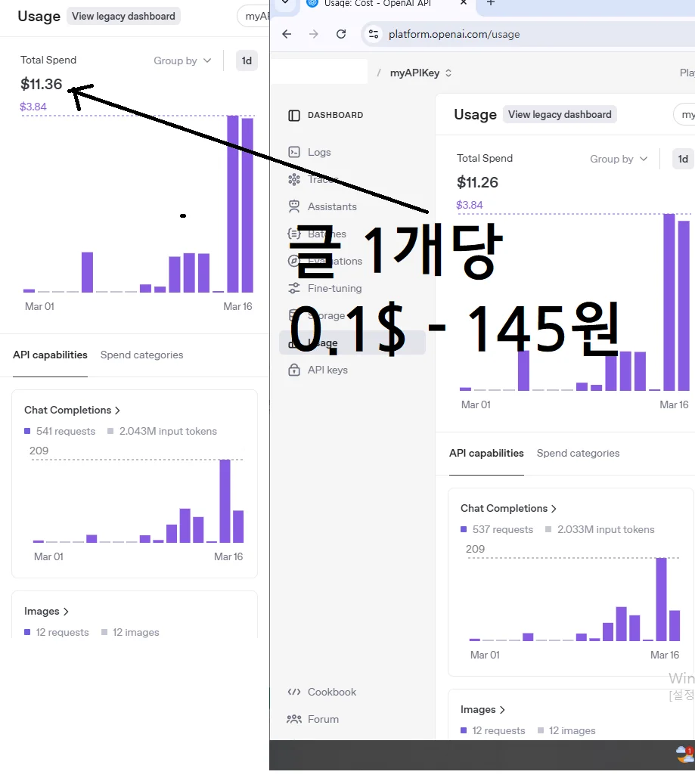Click View legacy dashboard in left window
This screenshot has height=784, width=695.
pos(123,16)
